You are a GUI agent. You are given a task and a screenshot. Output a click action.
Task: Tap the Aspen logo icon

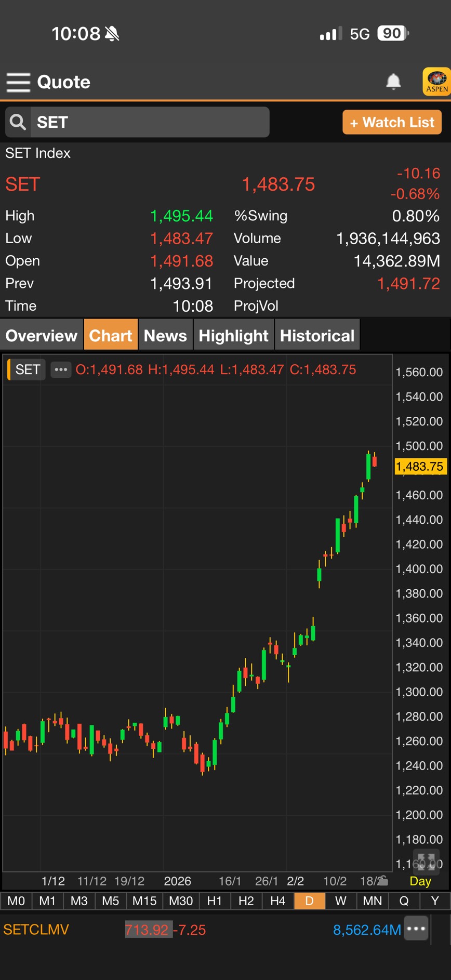(x=436, y=82)
